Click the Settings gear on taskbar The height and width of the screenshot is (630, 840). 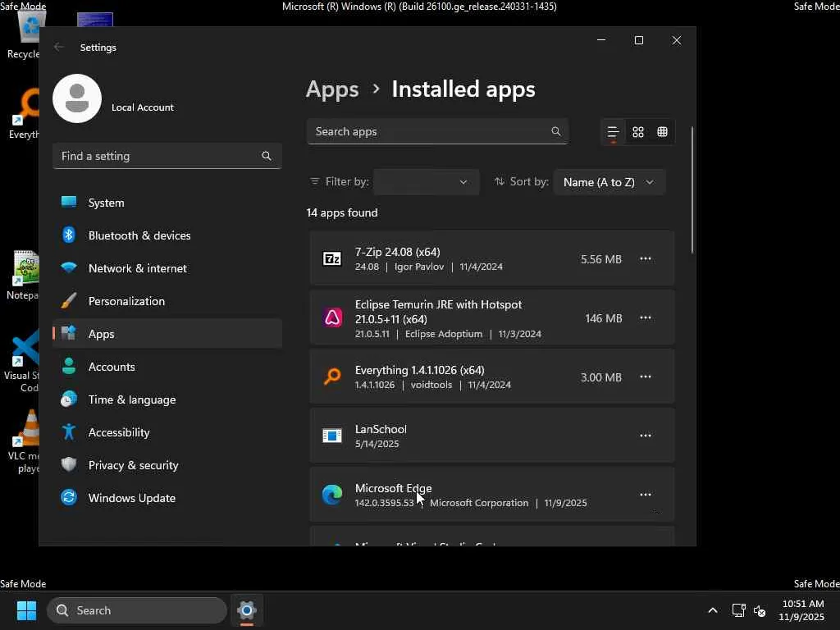[x=247, y=610]
